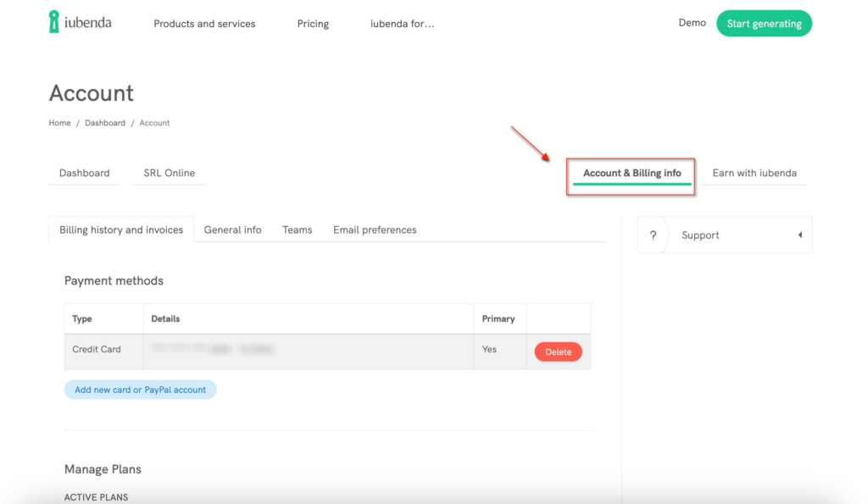Click the Support question mark icon

[653, 235]
